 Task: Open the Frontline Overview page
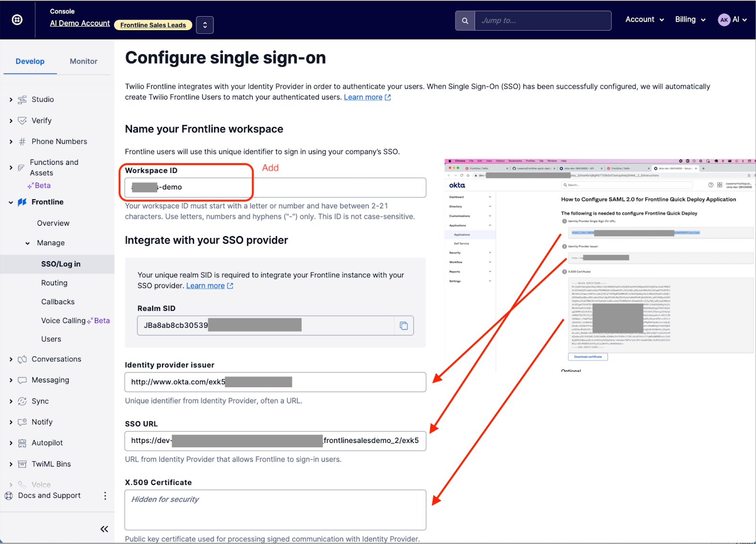[53, 223]
